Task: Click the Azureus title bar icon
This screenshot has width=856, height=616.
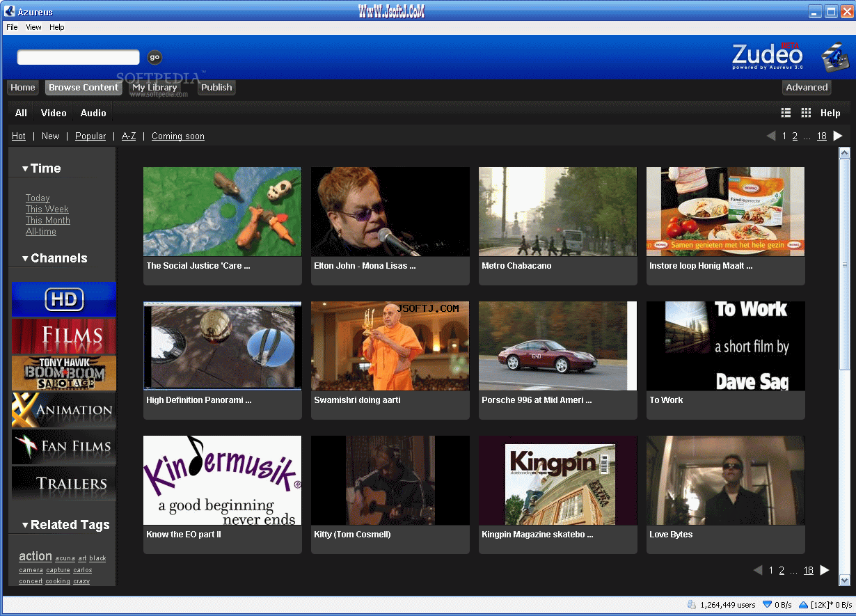Action: click(x=10, y=11)
